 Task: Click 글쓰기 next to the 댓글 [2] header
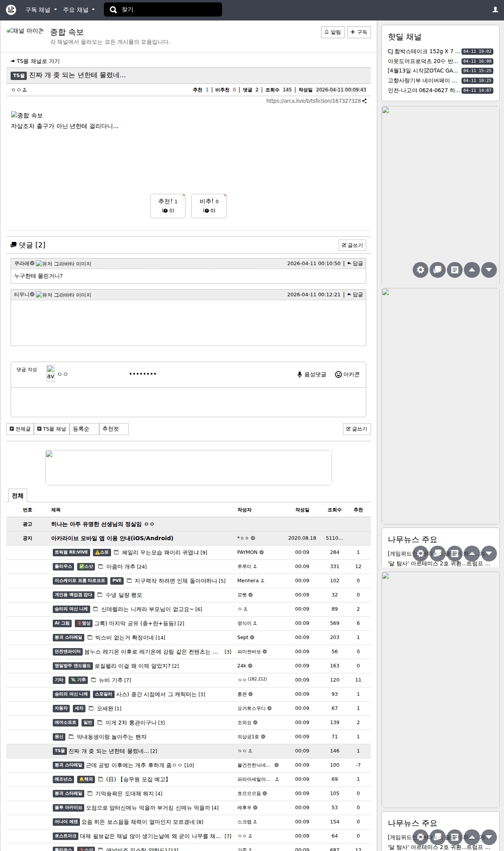coord(352,245)
